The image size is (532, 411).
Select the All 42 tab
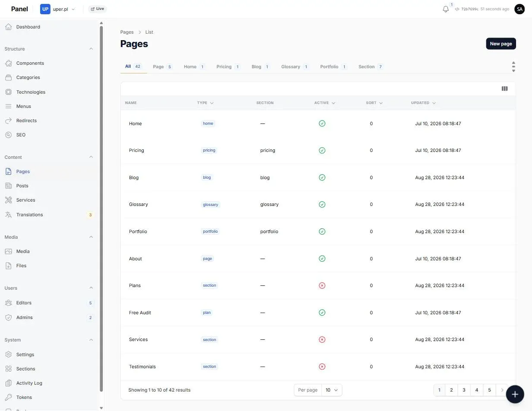[133, 66]
